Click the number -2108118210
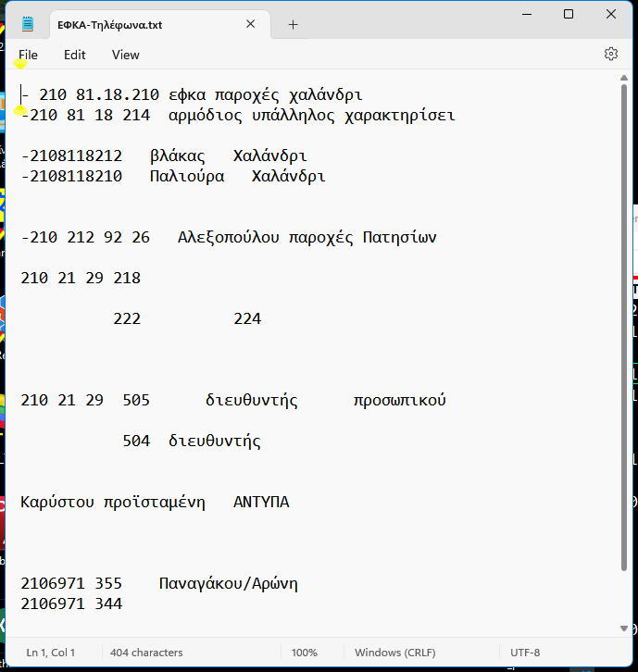Viewport: 638px width, 672px height. pos(71,176)
